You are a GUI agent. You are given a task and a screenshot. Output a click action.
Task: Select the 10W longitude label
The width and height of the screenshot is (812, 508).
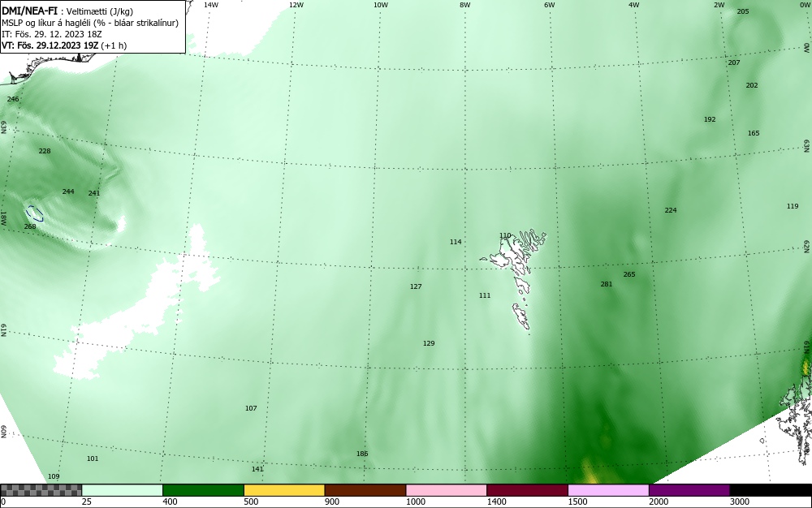[381, 5]
